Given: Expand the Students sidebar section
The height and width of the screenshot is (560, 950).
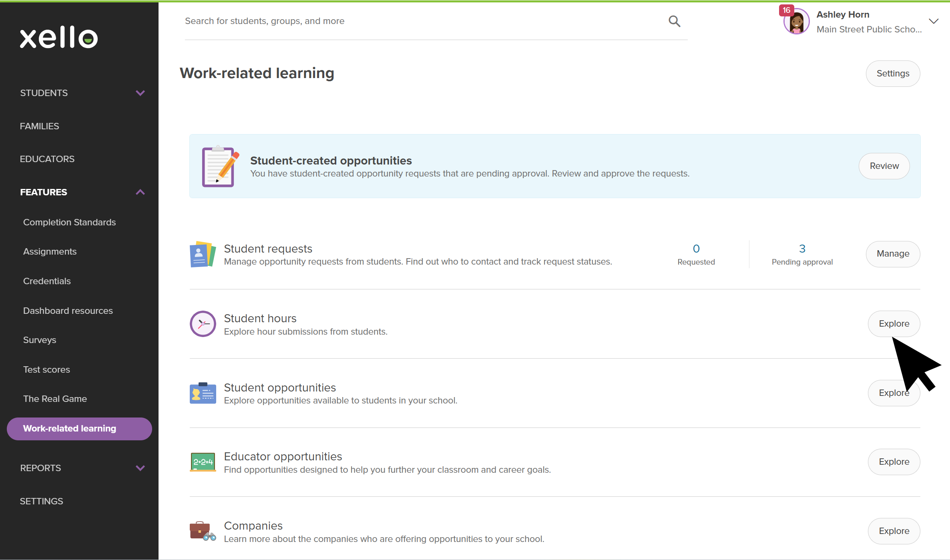Looking at the screenshot, I should 140,93.
